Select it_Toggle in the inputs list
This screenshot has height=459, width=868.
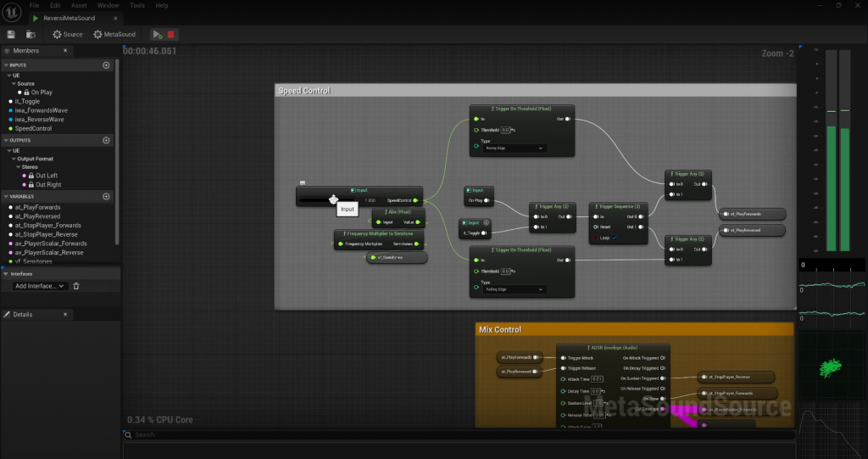27,102
